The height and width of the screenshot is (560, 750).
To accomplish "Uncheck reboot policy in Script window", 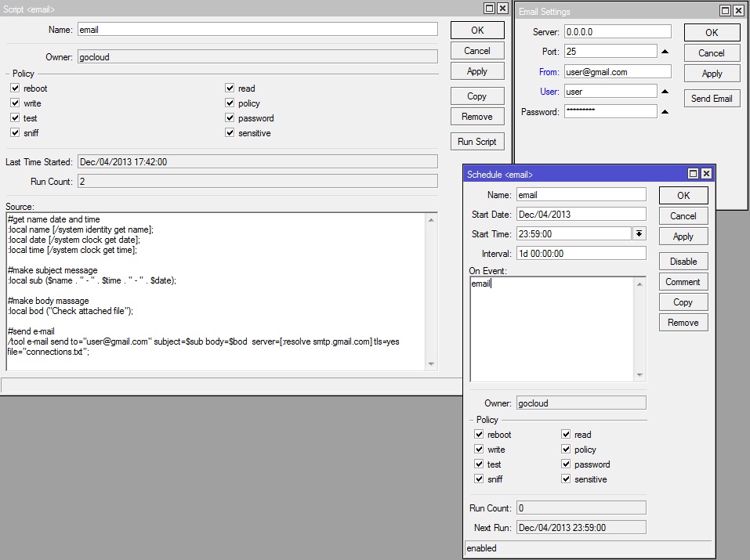I will [15, 89].
